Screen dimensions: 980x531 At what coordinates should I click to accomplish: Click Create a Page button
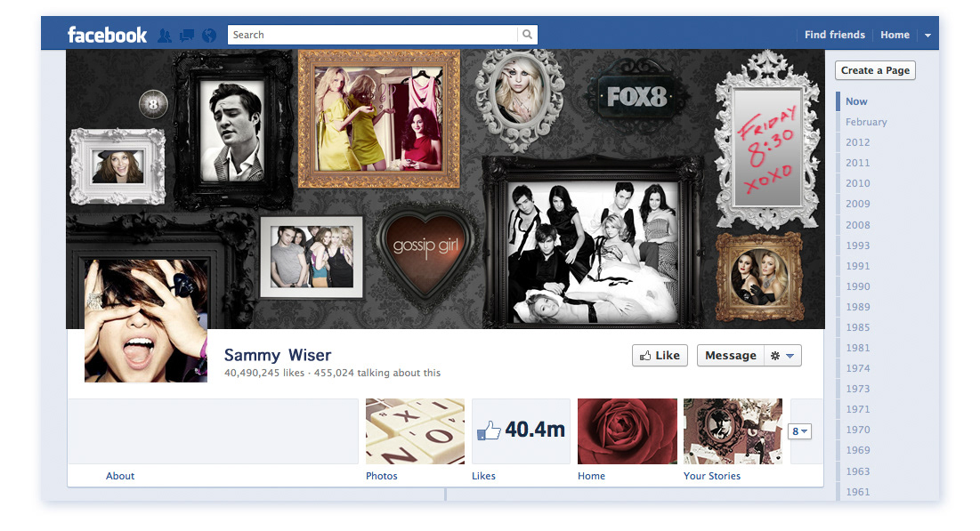point(875,70)
